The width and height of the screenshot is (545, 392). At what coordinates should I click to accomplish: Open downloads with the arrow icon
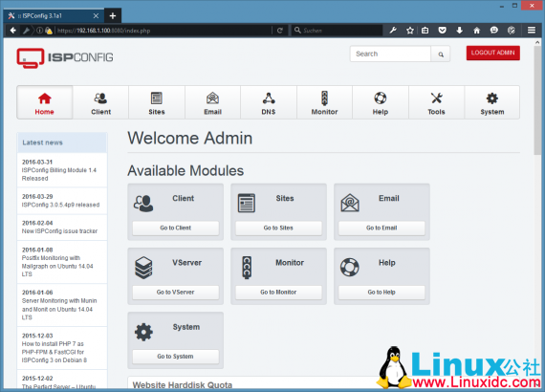pyautogui.click(x=460, y=31)
